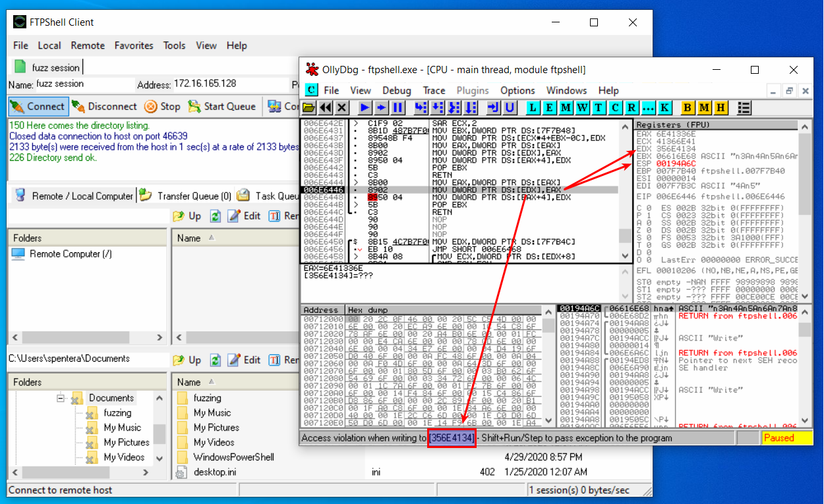Select disassembly line at address 006E6446
Image resolution: width=824 pixels, height=504 pixels.
click(x=459, y=190)
